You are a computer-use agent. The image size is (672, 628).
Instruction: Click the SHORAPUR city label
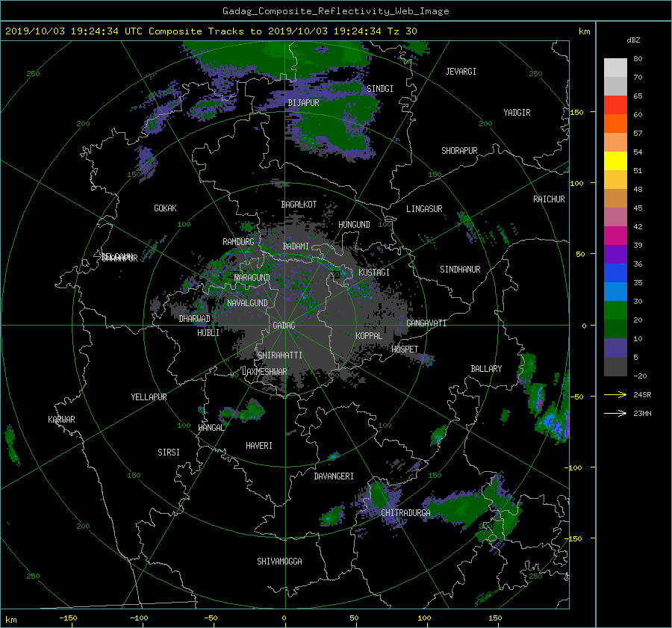(459, 151)
